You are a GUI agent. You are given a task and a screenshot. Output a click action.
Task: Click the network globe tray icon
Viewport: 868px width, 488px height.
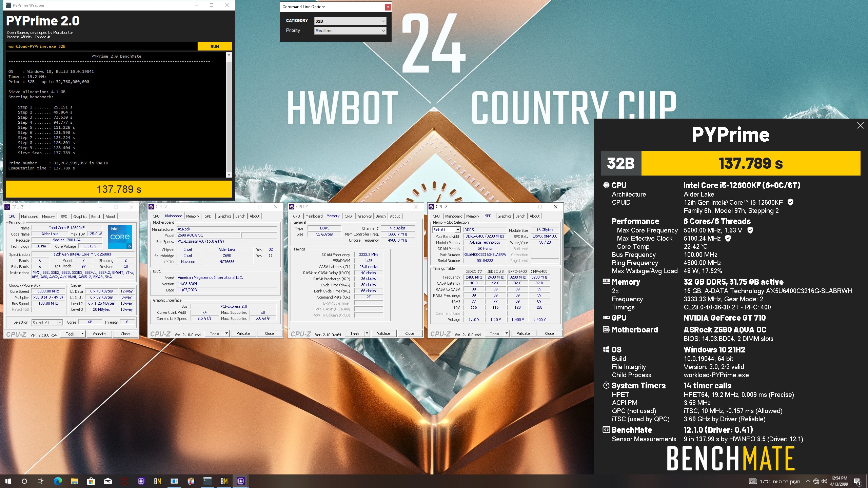816,481
